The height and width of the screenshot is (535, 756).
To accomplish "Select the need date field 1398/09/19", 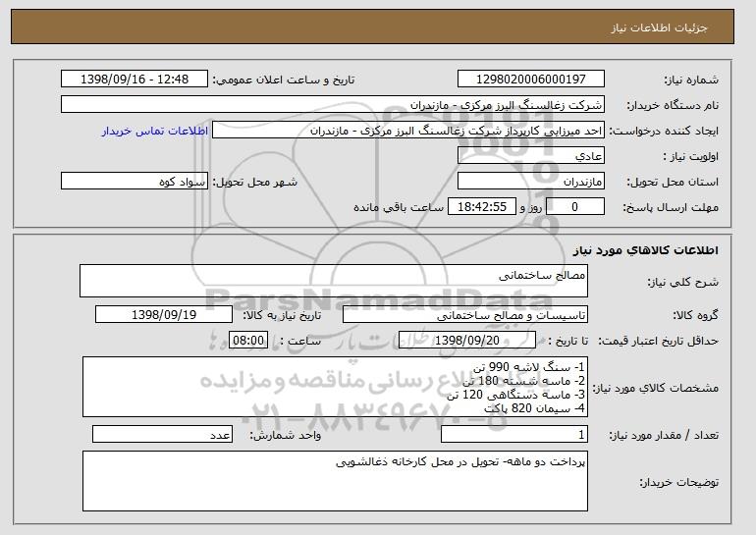I will click(164, 315).
